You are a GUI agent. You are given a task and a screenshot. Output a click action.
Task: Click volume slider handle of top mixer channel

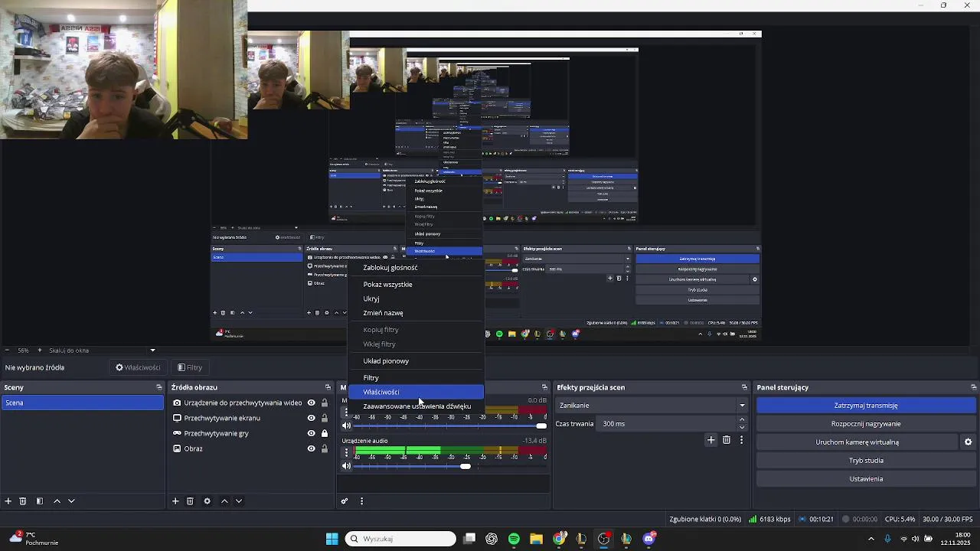click(541, 425)
